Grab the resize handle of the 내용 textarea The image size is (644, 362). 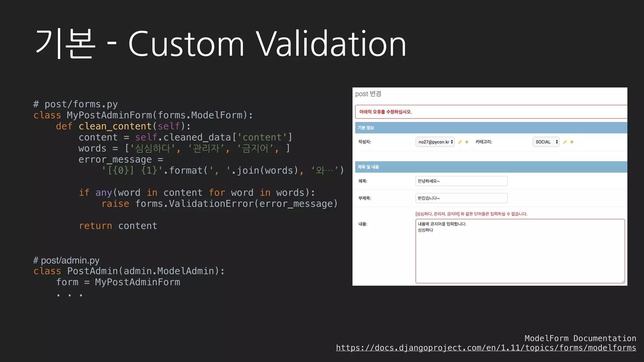point(623,281)
